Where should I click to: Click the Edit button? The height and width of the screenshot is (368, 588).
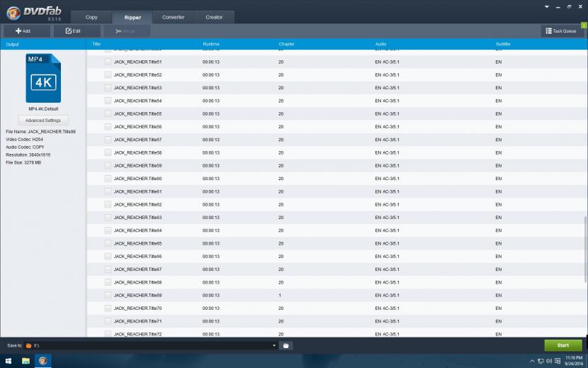point(77,30)
